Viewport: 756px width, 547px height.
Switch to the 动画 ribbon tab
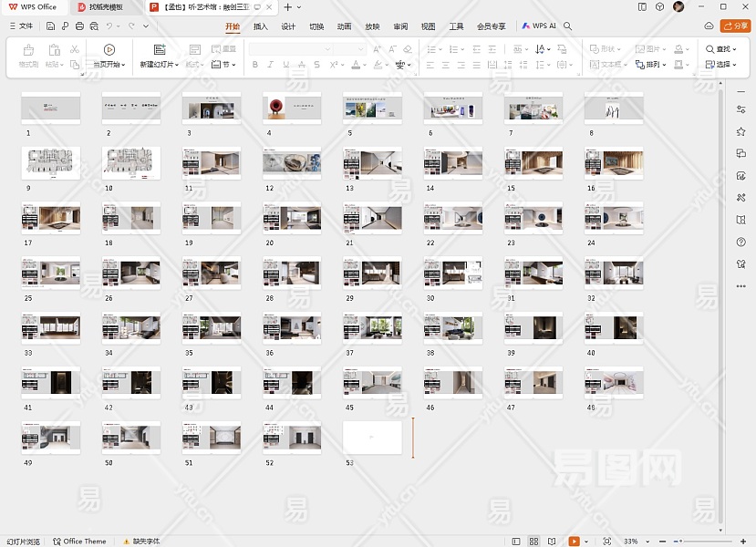click(x=344, y=26)
